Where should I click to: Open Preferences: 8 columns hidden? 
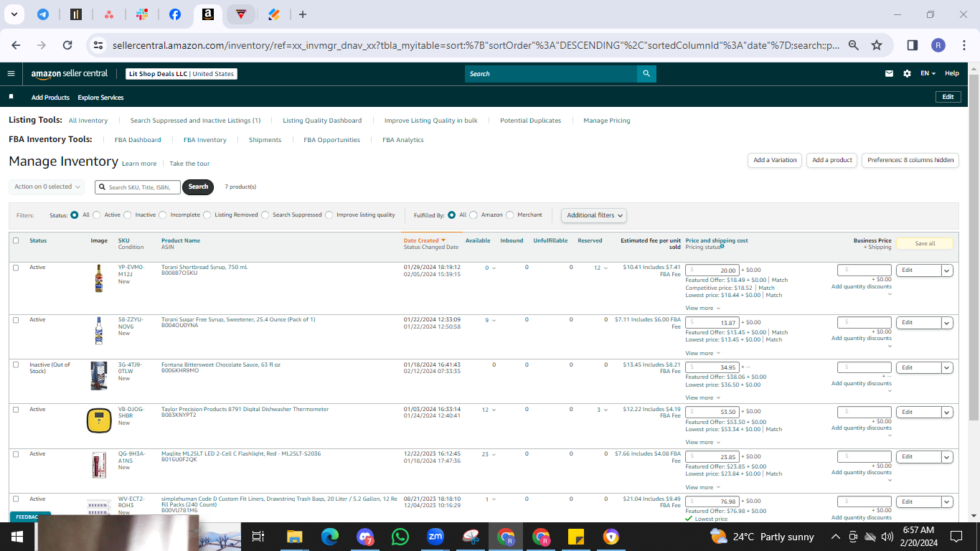click(910, 160)
